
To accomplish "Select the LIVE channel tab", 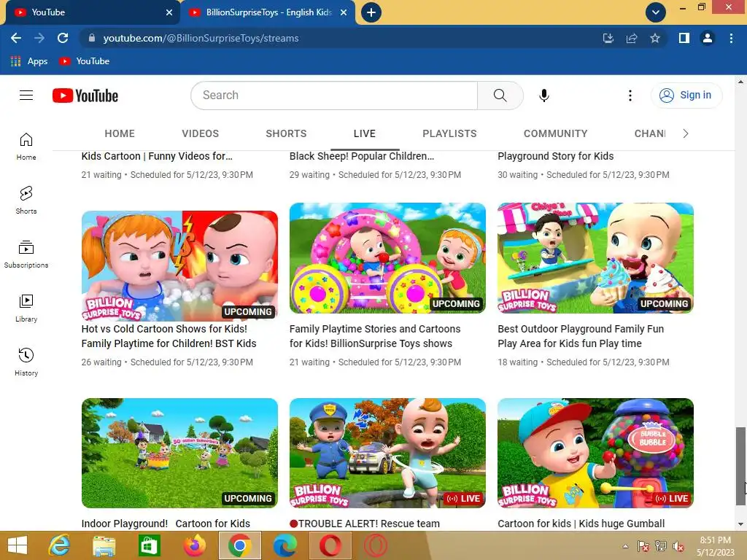I will pyautogui.click(x=365, y=134).
